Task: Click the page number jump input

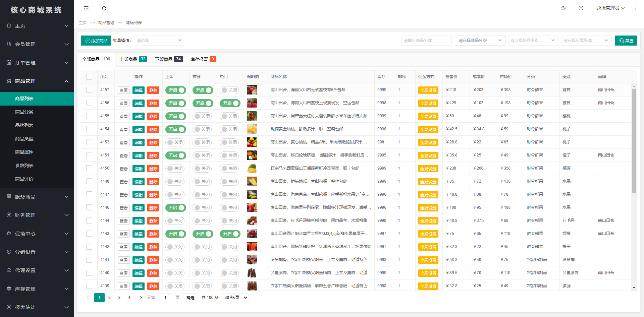Action: (x=165, y=298)
